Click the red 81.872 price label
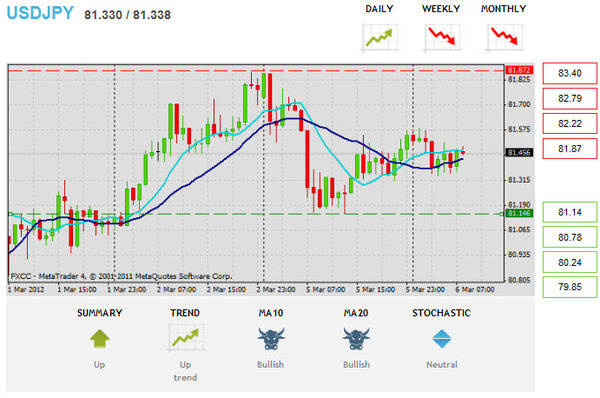600x398 pixels. click(519, 70)
